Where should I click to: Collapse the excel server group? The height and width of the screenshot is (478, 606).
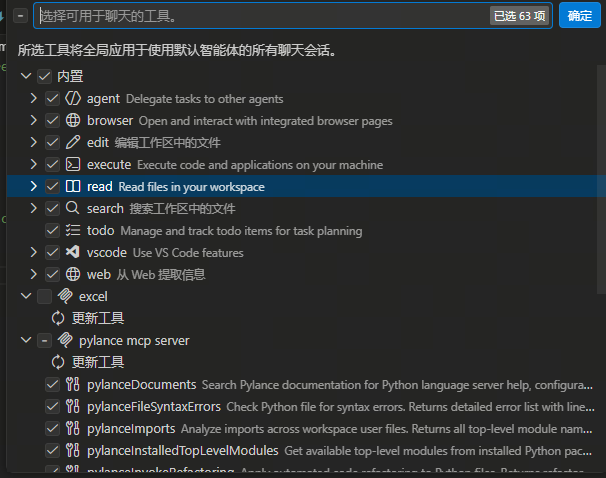click(x=26, y=296)
